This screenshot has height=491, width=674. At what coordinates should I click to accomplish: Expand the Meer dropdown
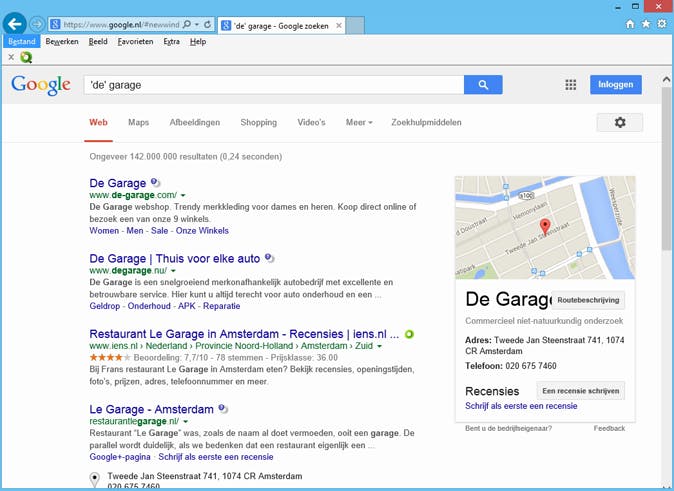tap(359, 123)
